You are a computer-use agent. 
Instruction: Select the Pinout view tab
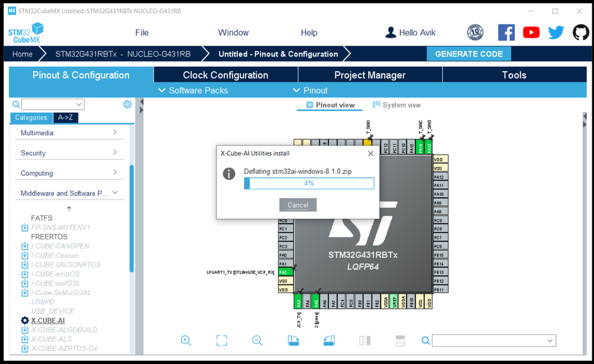(330, 105)
